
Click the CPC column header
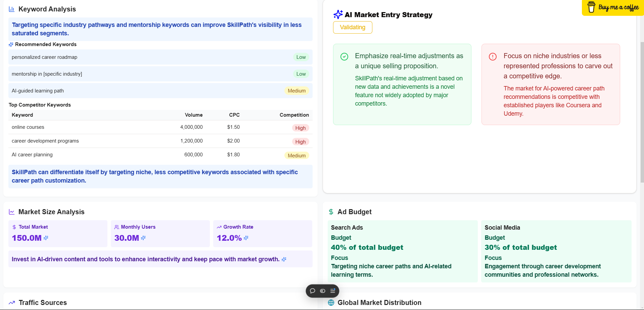tap(234, 115)
